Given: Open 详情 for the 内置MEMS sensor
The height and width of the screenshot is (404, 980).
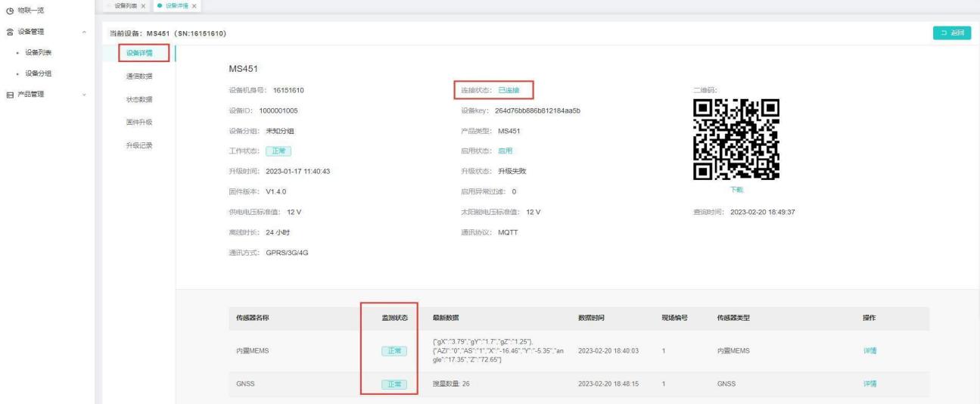Looking at the screenshot, I should pos(870,351).
